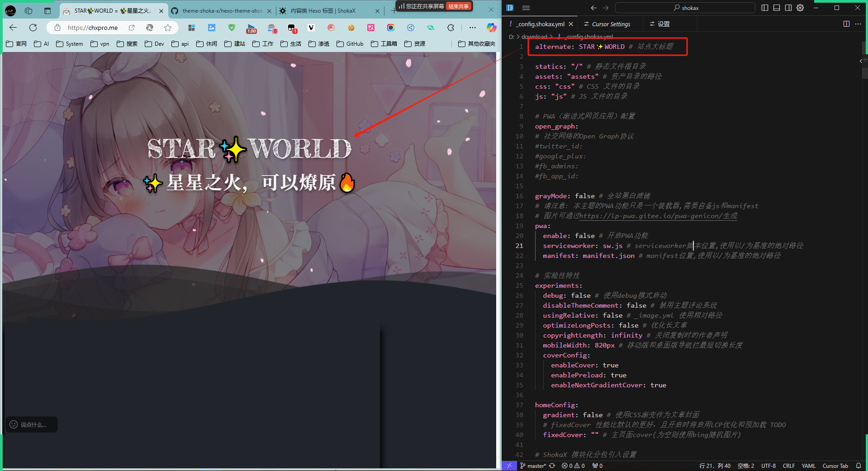This screenshot has height=471, width=868.
Task: Open the 工具箱 bookmarks folder
Action: point(384,44)
